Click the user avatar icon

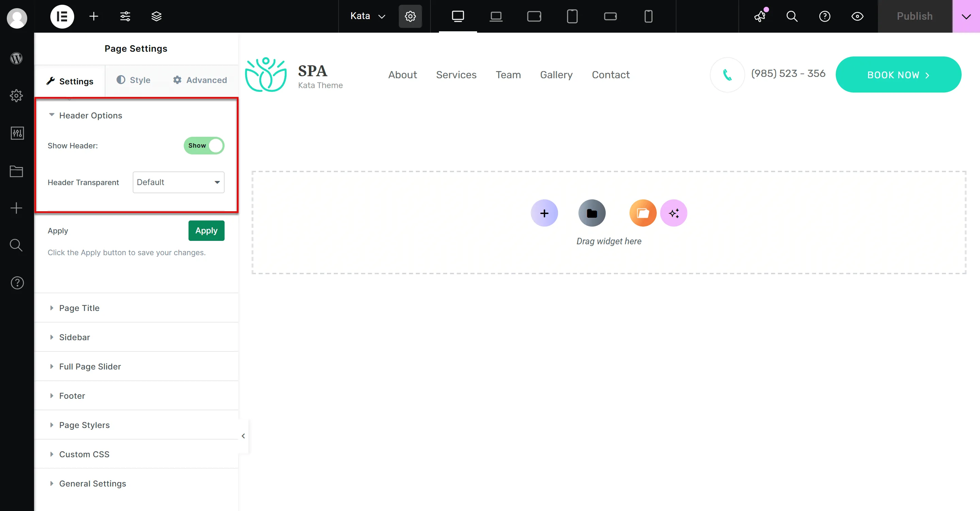pyautogui.click(x=17, y=18)
